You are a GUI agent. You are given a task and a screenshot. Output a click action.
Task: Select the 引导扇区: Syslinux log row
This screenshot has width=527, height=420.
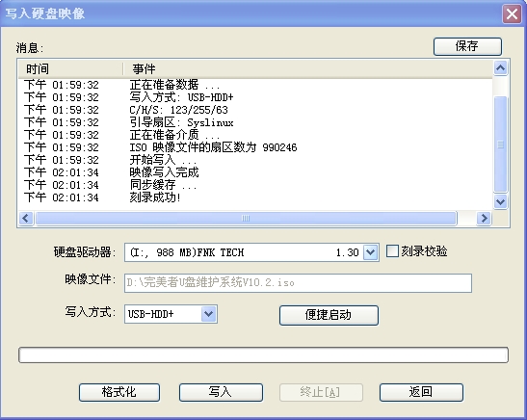[255, 122]
